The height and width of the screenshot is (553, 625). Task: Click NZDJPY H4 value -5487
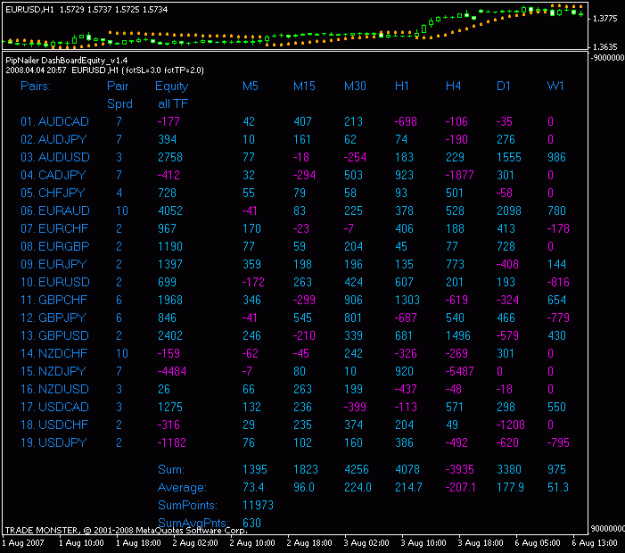coord(460,371)
